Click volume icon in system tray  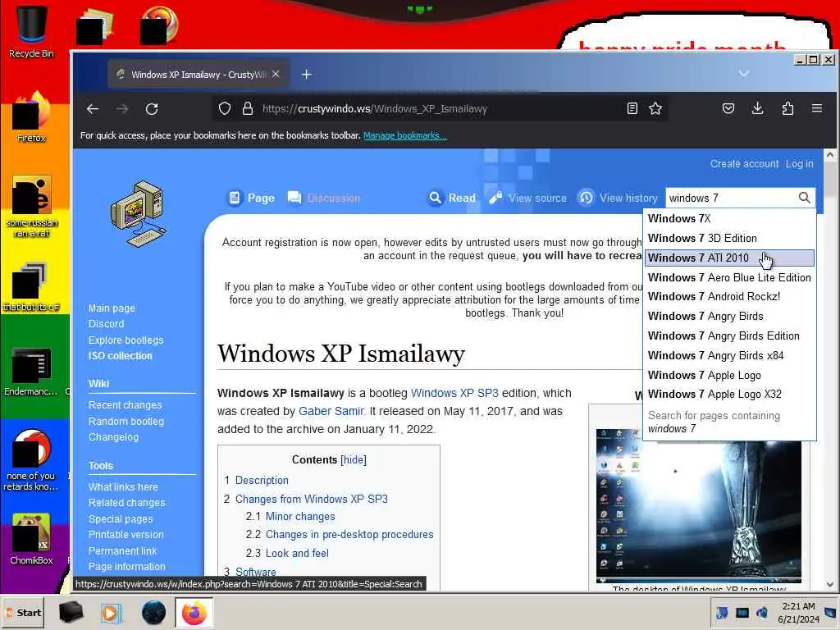762,612
